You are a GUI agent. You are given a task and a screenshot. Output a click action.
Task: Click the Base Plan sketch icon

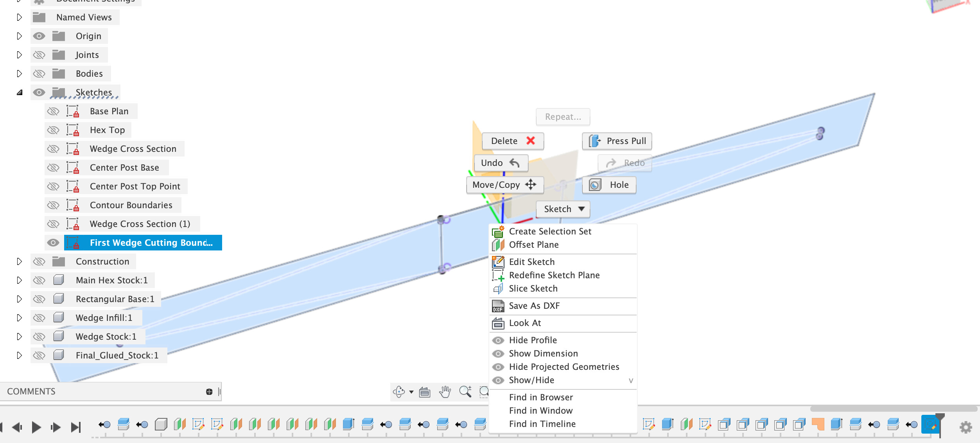point(73,111)
